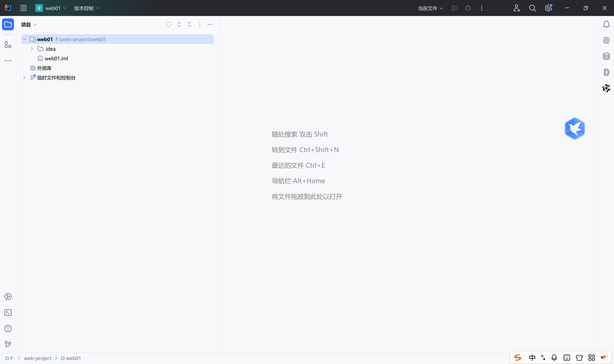This screenshot has width=614, height=364.
Task: Open the Services tool window icon
Action: tap(8, 297)
